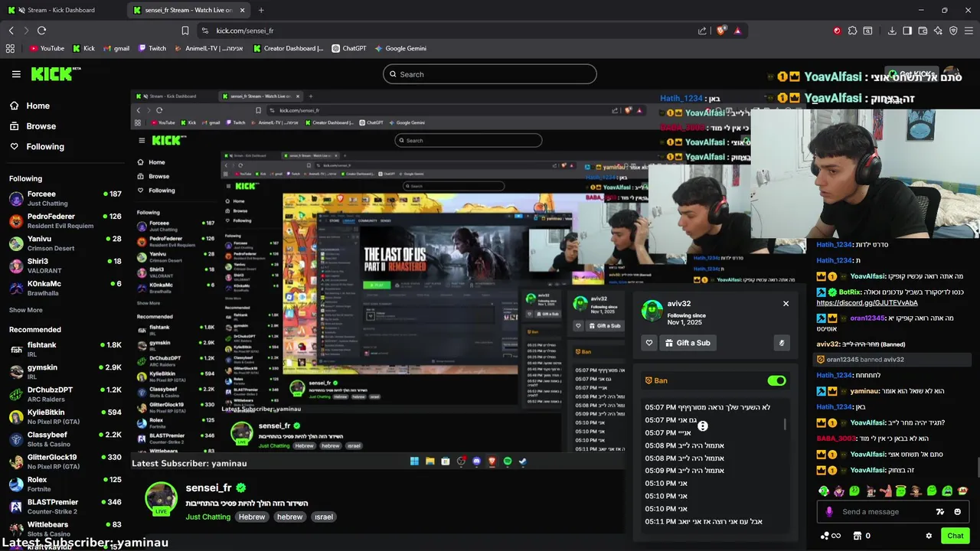Open Yanivu channel in sidebar
Viewport: 980px width, 551px height.
tap(65, 243)
